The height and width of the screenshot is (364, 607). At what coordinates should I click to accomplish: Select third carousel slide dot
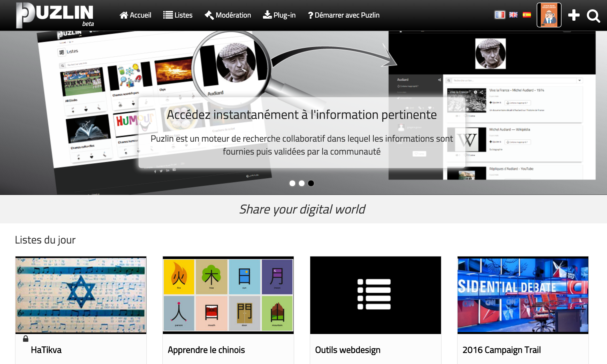point(311,183)
